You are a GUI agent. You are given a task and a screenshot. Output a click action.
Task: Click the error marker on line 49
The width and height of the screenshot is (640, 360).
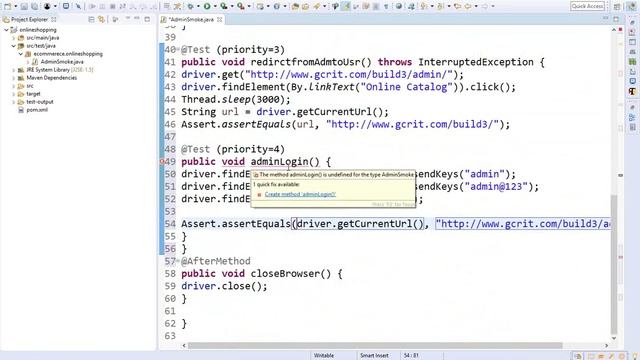click(x=162, y=162)
